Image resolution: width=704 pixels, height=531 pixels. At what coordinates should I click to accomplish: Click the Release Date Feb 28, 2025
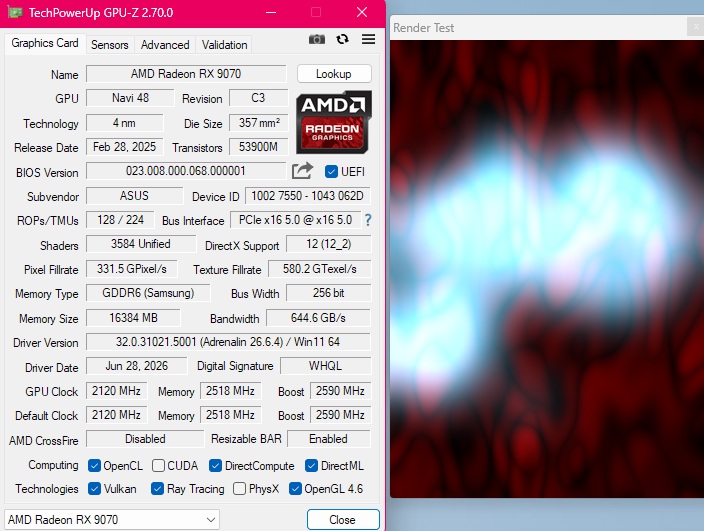point(124,147)
